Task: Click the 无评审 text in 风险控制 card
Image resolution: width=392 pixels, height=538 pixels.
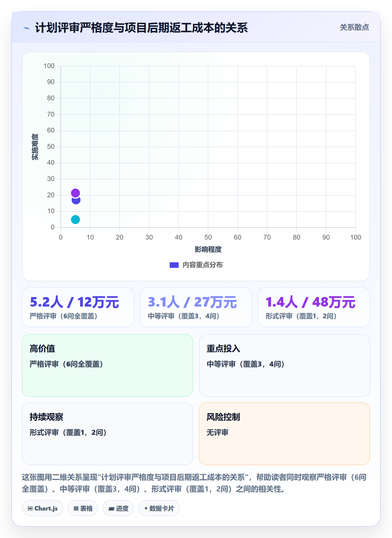Action: coord(218,433)
